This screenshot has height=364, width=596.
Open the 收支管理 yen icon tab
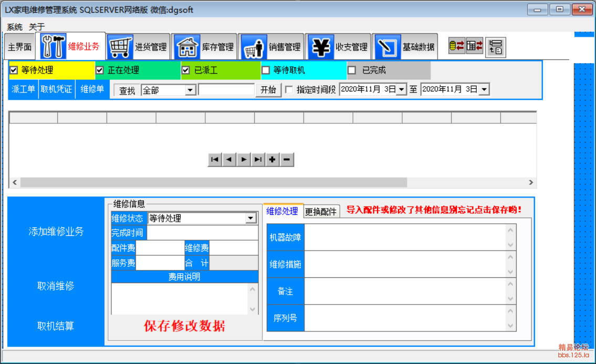(339, 47)
